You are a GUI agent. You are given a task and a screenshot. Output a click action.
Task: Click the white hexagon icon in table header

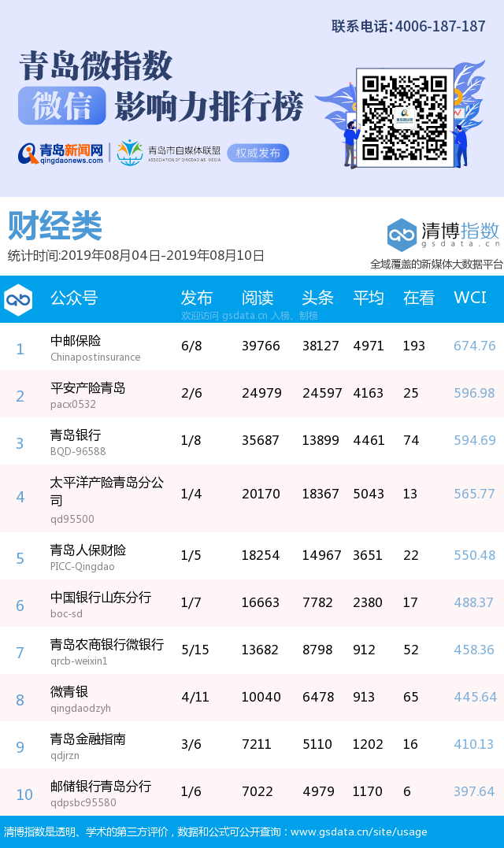18,299
